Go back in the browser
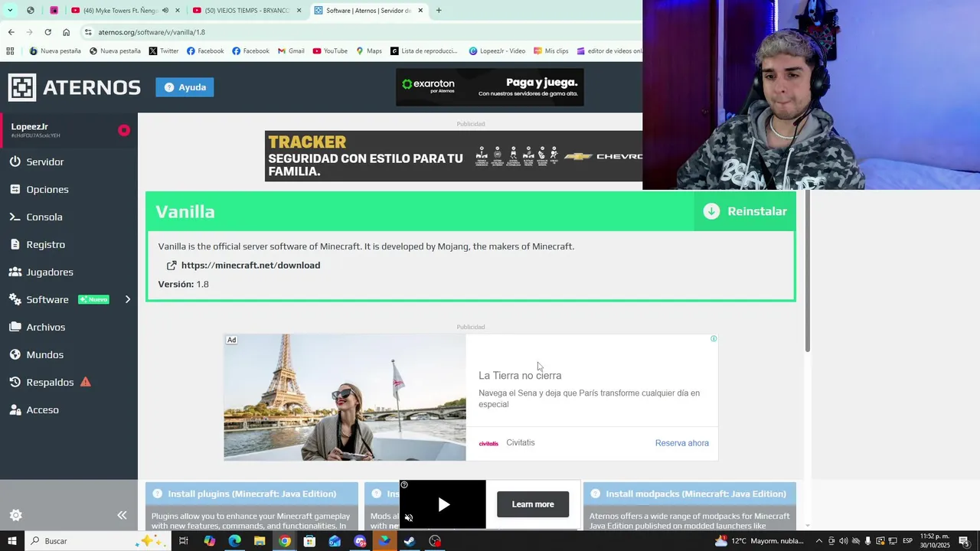 click(11, 32)
